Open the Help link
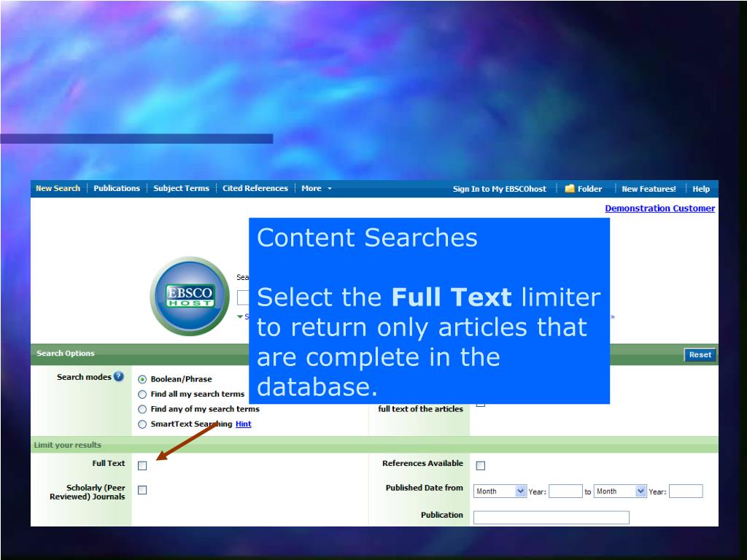This screenshot has height=560, width=747. coord(701,189)
